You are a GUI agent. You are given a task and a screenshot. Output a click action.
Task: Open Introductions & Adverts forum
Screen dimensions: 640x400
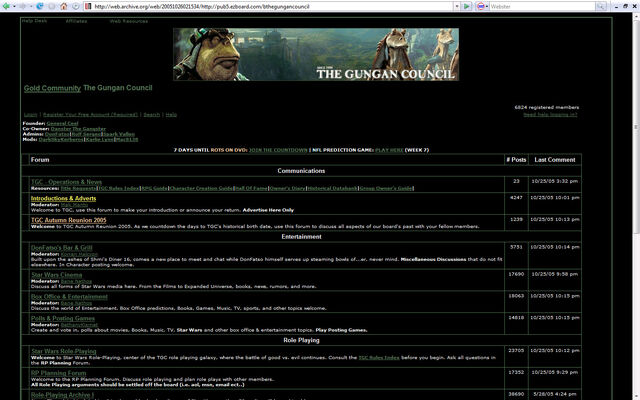click(x=63, y=198)
